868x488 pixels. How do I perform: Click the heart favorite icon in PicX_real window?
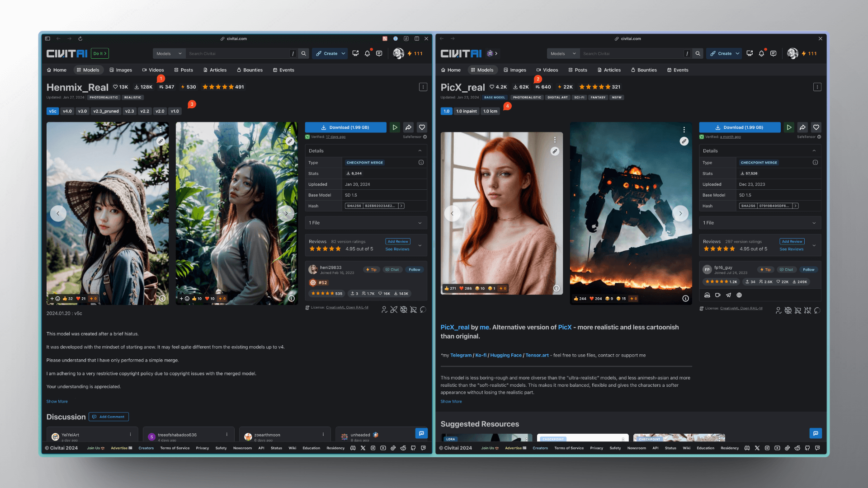[816, 127]
